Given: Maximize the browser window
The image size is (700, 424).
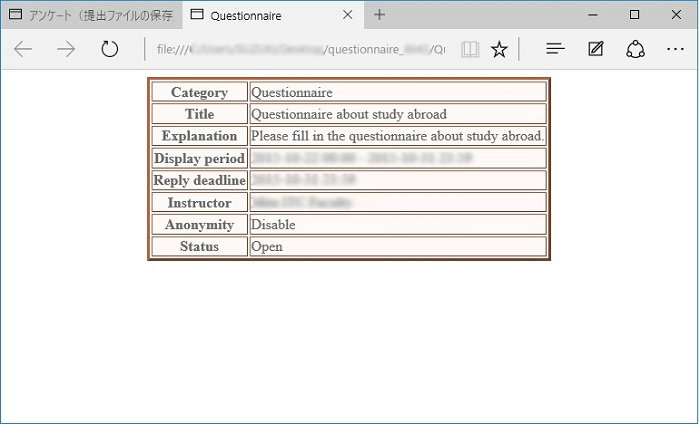Looking at the screenshot, I should [x=634, y=15].
